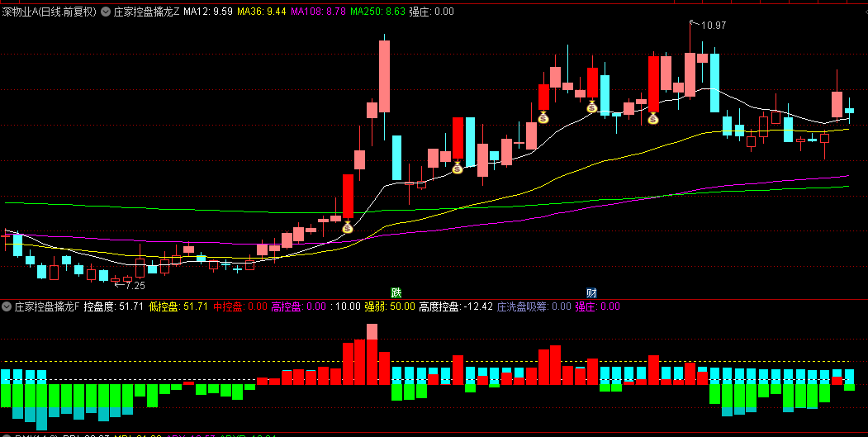Viewport: 868px width, 437px height.
Task: Select the MA108: 8.78 value
Action: point(318,11)
